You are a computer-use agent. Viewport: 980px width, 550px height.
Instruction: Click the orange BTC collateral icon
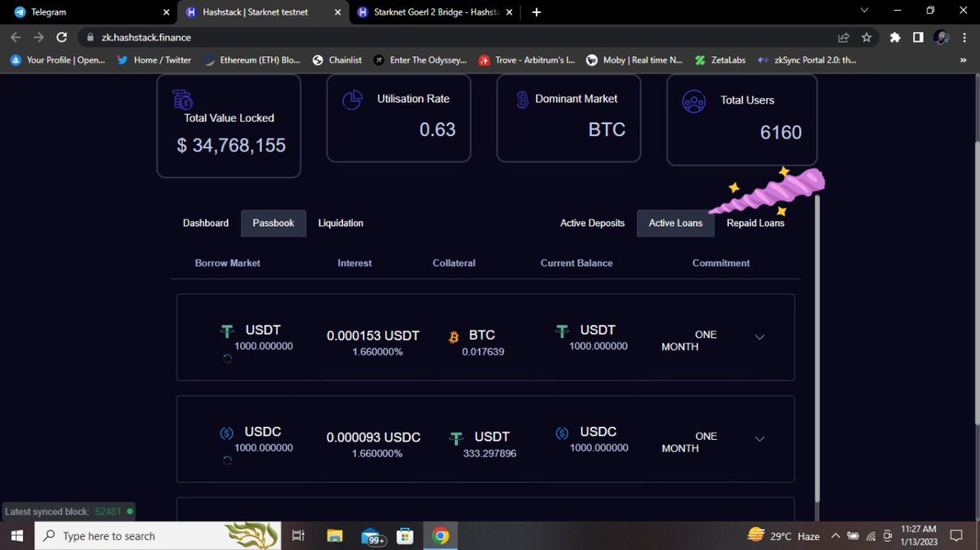453,336
